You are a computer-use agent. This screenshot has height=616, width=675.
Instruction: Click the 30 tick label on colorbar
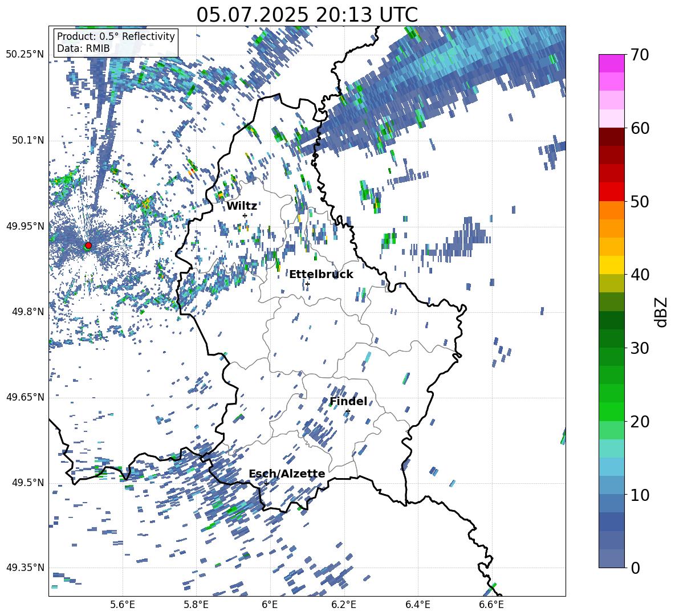click(640, 348)
